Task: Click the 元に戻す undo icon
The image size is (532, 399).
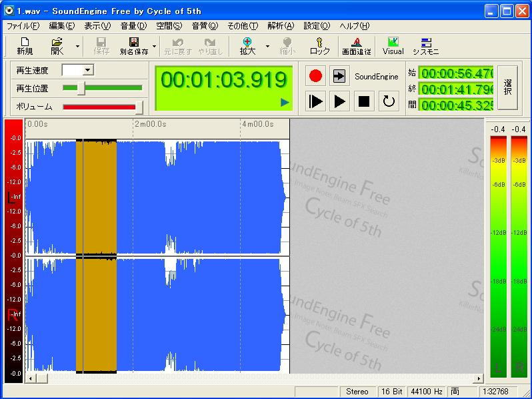Action: [178, 46]
